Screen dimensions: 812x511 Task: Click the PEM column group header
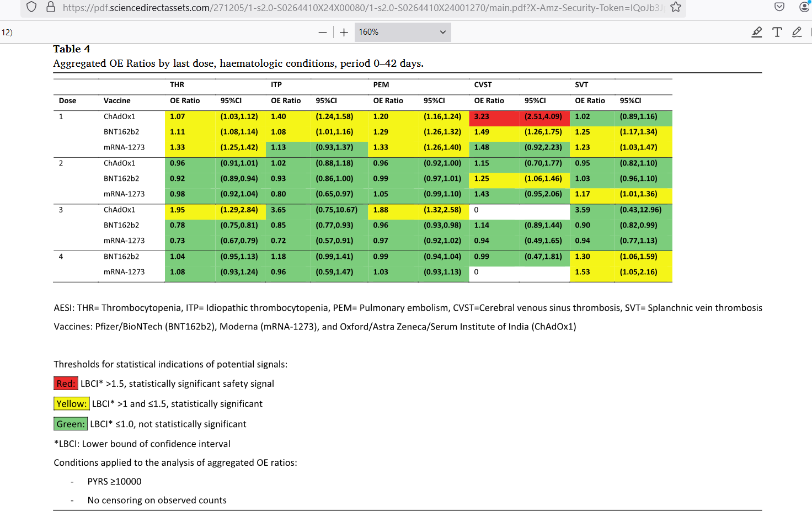click(381, 84)
